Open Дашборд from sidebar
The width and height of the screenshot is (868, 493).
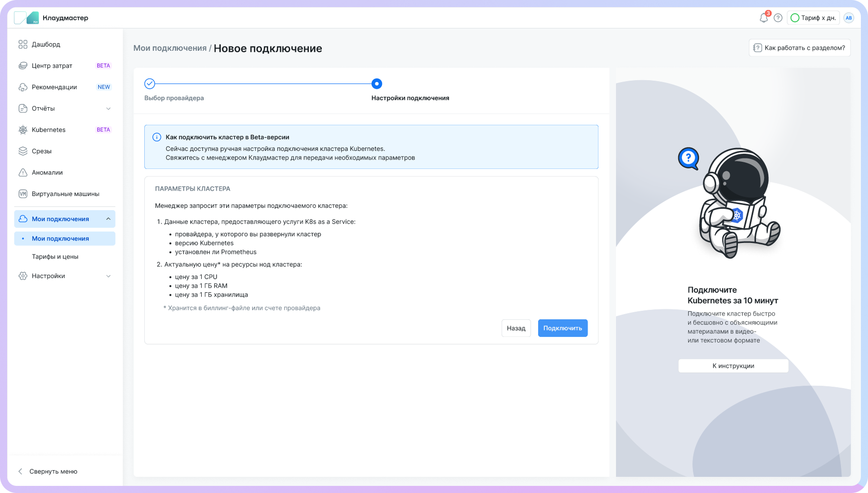(46, 44)
